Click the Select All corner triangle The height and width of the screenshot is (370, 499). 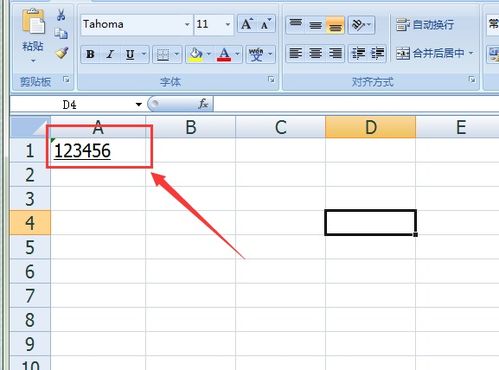coord(31,127)
